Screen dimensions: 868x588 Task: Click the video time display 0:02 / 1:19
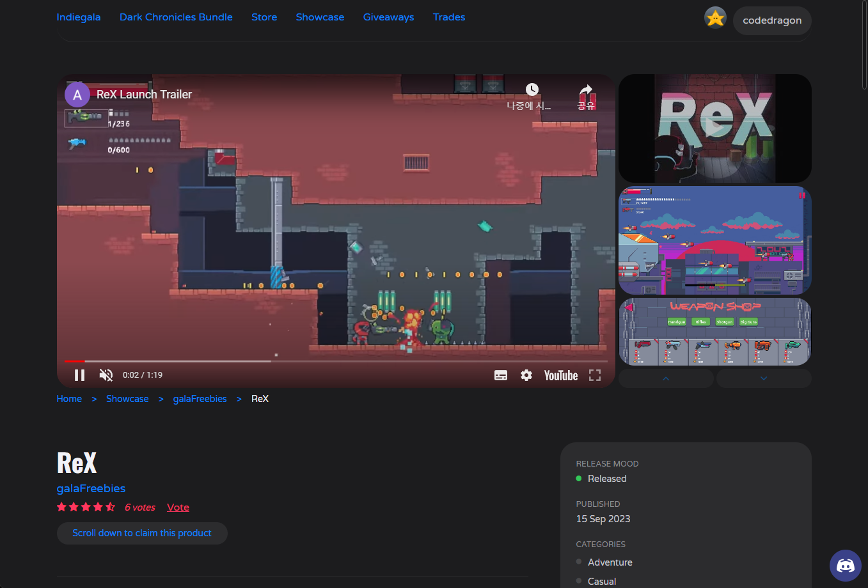pyautogui.click(x=143, y=375)
